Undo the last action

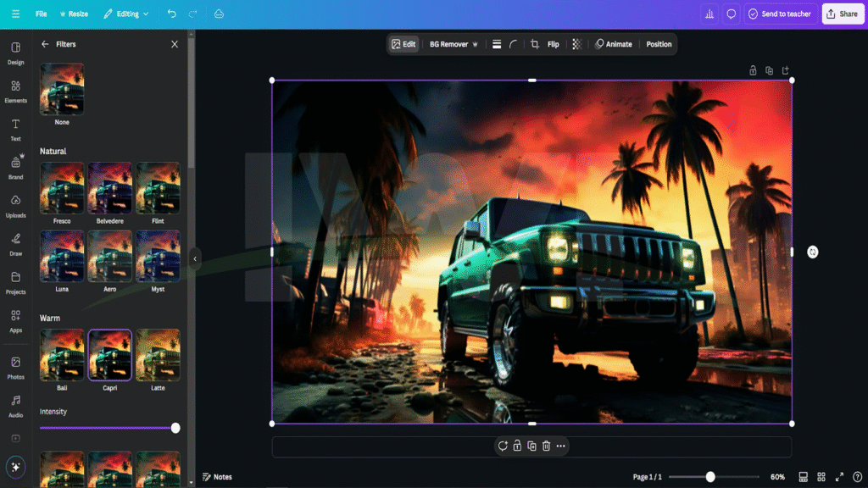[171, 14]
